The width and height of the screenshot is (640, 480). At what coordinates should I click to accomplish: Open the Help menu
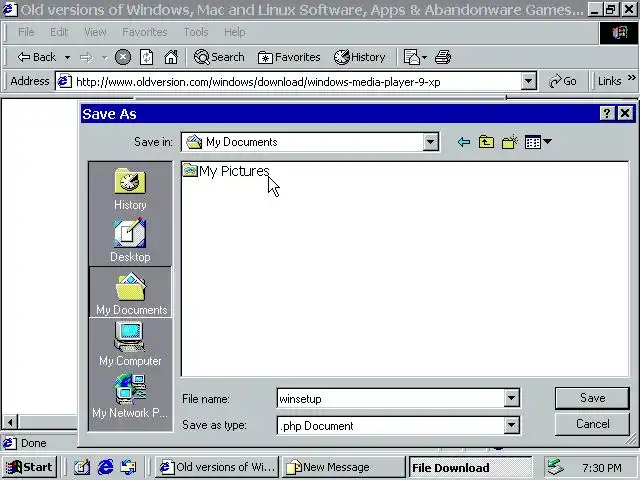[235, 32]
